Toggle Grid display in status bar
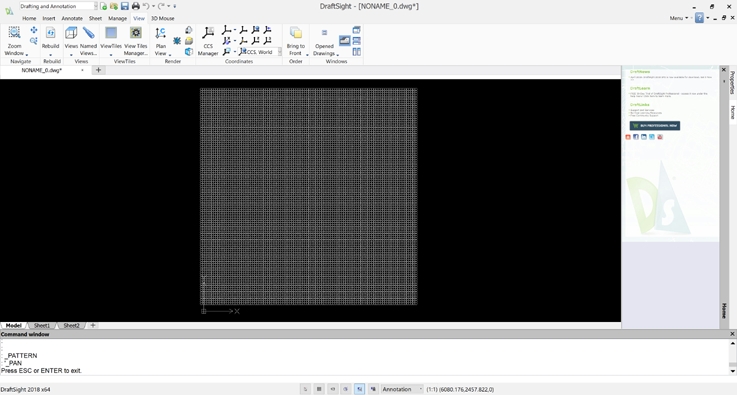Viewport: 737px width, 395px height. [319, 389]
